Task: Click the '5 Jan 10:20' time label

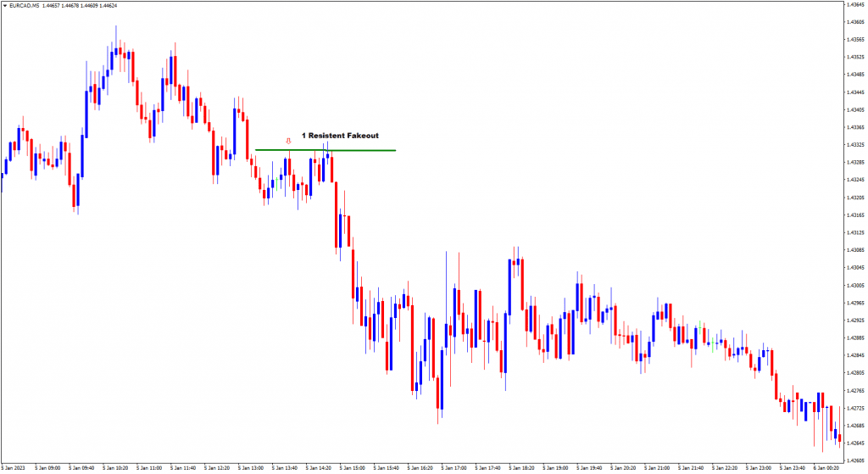Action: click(x=115, y=468)
